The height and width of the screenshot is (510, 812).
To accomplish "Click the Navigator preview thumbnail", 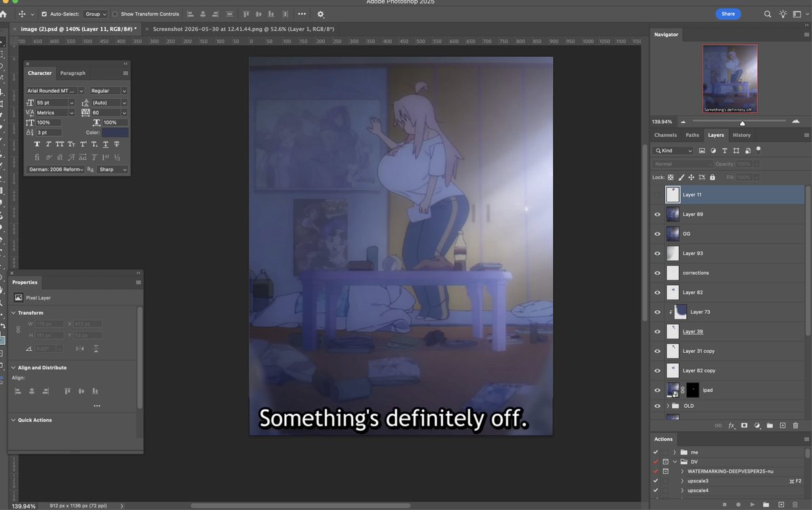I will click(729, 79).
